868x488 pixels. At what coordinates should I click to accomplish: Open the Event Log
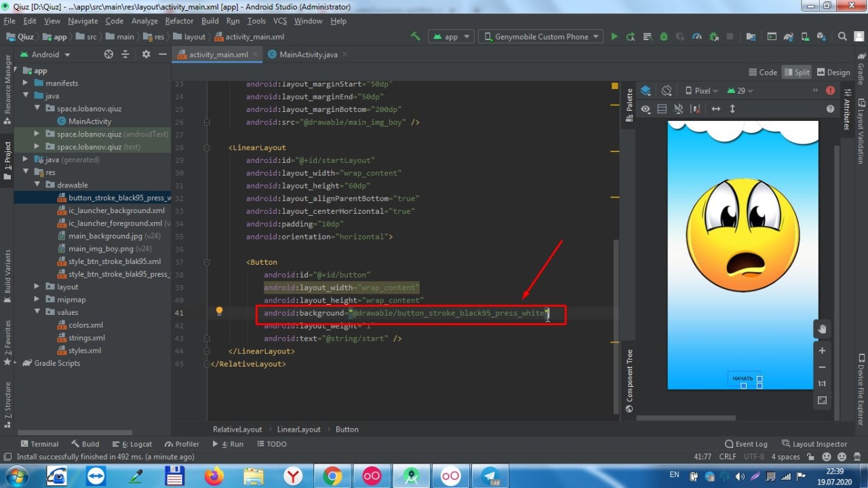[746, 444]
